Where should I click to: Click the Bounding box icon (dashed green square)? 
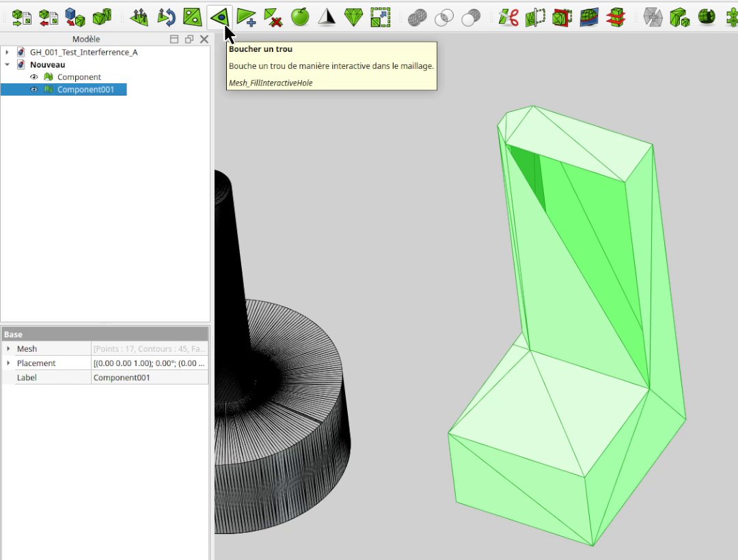pyautogui.click(x=381, y=17)
